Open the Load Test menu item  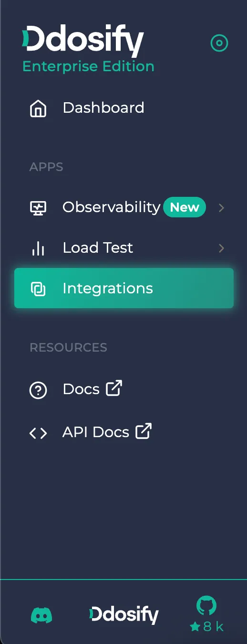click(98, 248)
